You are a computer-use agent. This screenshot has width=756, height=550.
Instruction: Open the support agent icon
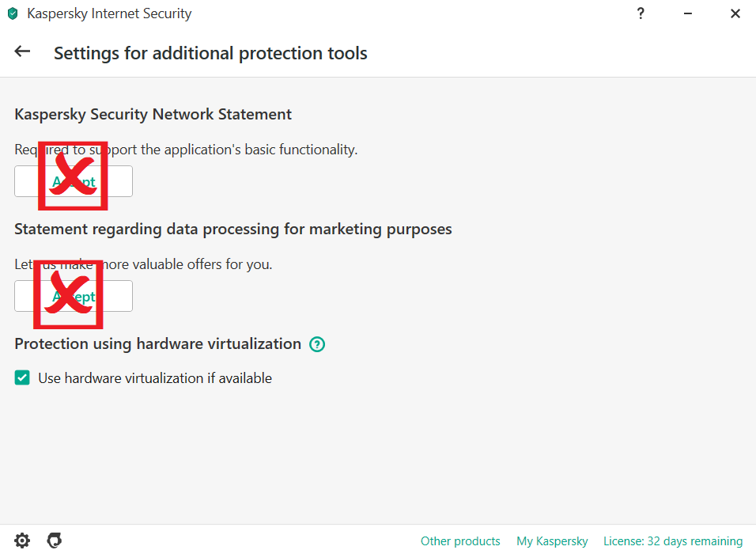(x=54, y=541)
